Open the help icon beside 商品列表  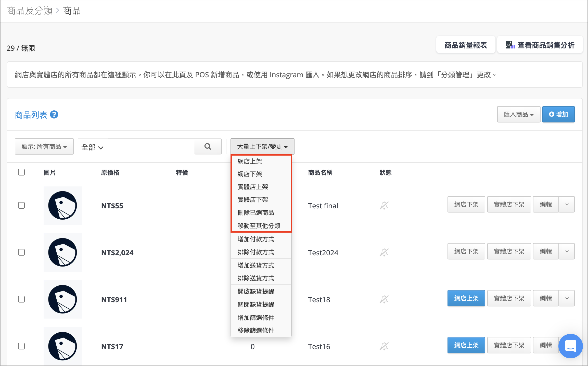(54, 115)
